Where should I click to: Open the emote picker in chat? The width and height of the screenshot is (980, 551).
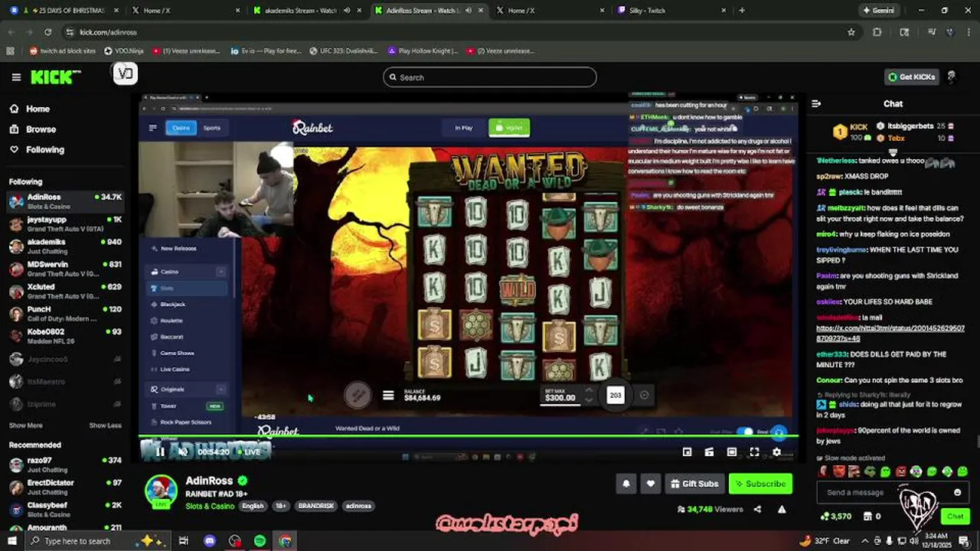click(x=957, y=492)
